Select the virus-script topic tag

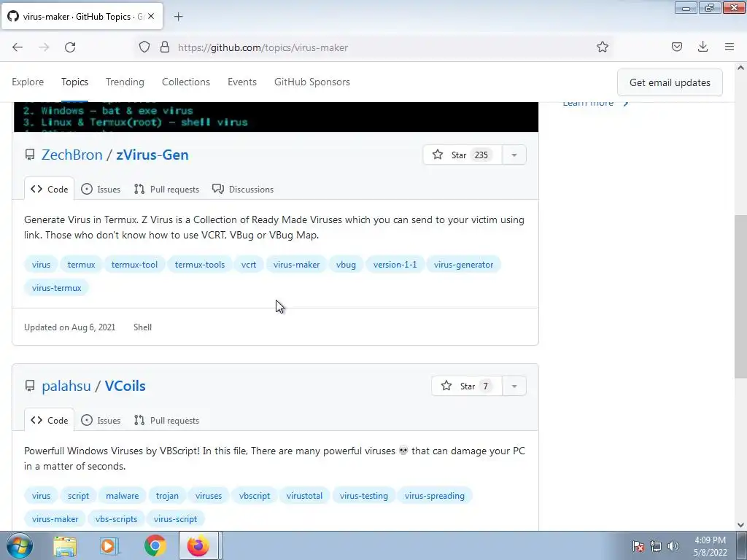pyautogui.click(x=175, y=519)
